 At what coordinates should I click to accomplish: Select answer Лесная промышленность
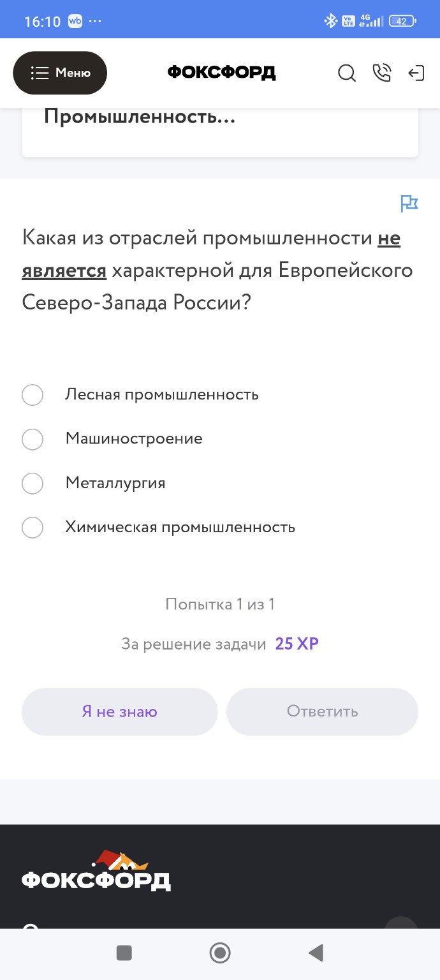pos(33,394)
